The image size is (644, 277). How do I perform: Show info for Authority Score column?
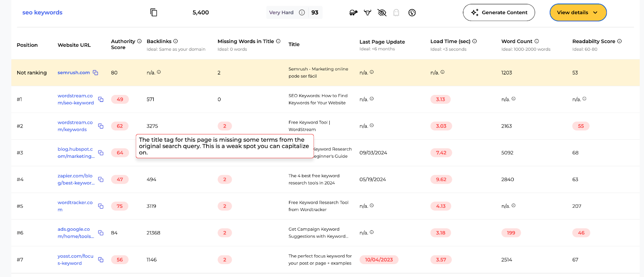tap(139, 41)
